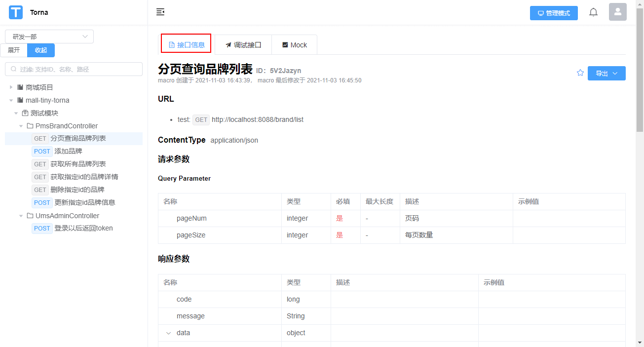Click the long type cell of code
The image size is (644, 347).
pyautogui.click(x=306, y=299)
